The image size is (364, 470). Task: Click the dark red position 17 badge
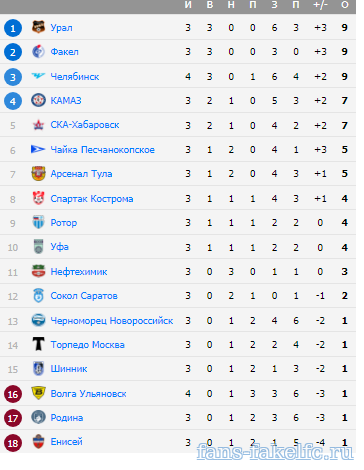pyautogui.click(x=13, y=418)
